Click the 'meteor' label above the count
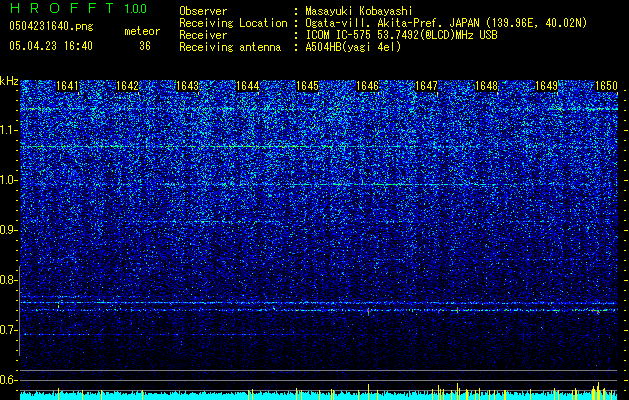The width and height of the screenshot is (629, 400). click(x=142, y=31)
